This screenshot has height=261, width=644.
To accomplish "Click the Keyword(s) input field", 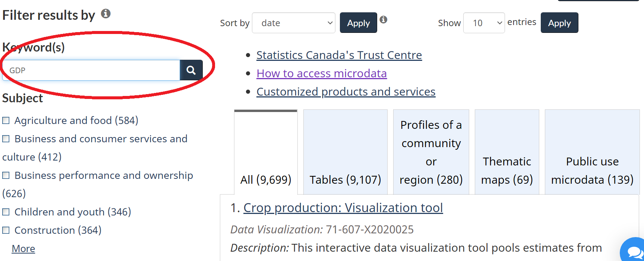I will (91, 70).
